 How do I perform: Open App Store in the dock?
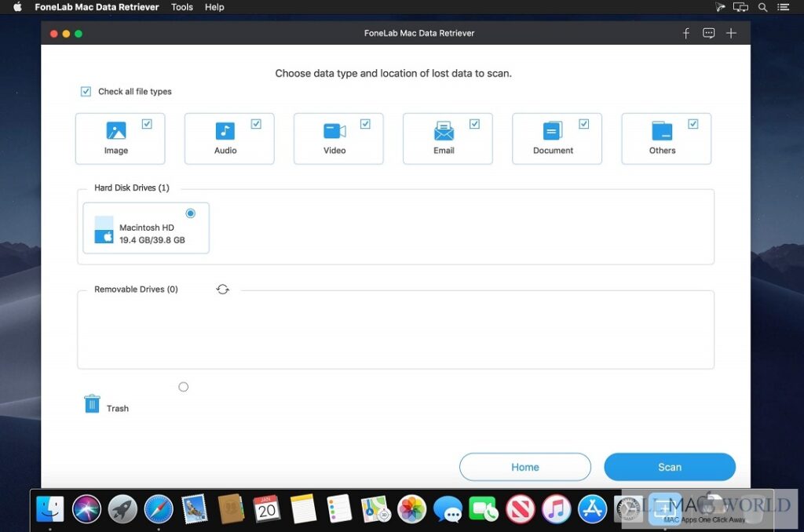coord(592,509)
